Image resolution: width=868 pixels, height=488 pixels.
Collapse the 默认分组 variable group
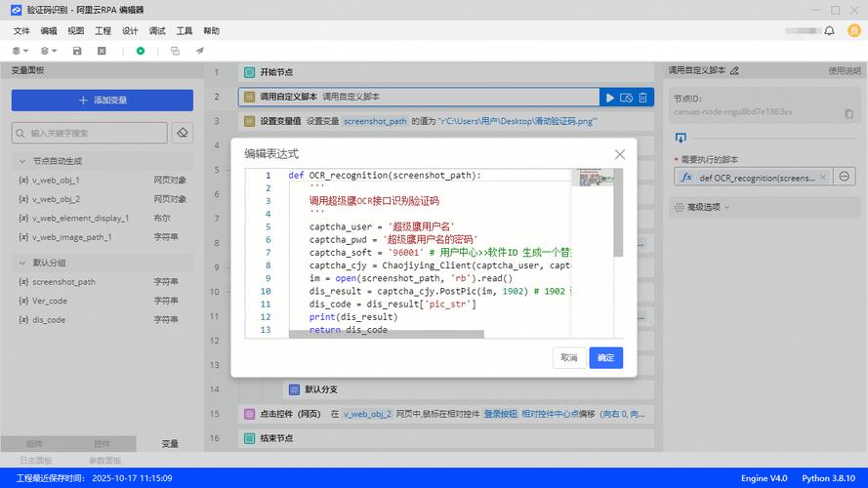pyautogui.click(x=22, y=263)
